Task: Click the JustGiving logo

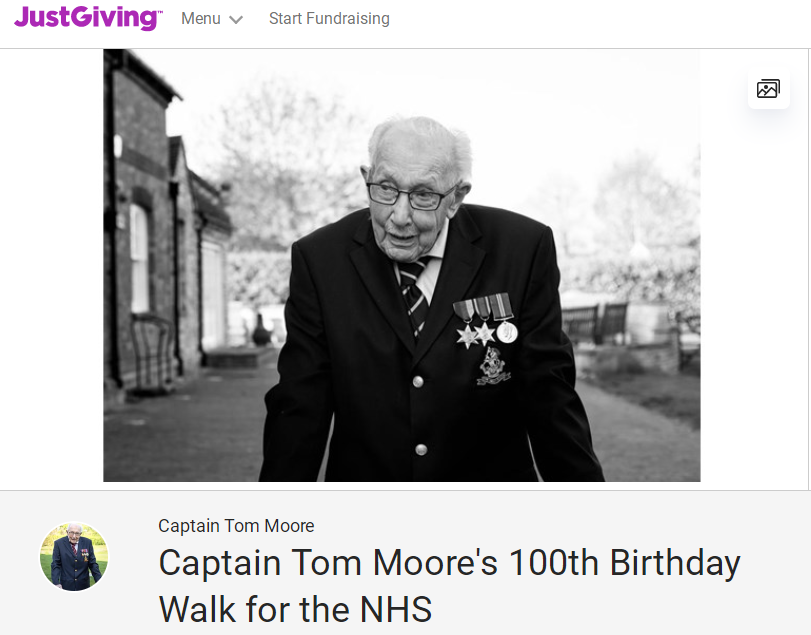Action: (87, 18)
